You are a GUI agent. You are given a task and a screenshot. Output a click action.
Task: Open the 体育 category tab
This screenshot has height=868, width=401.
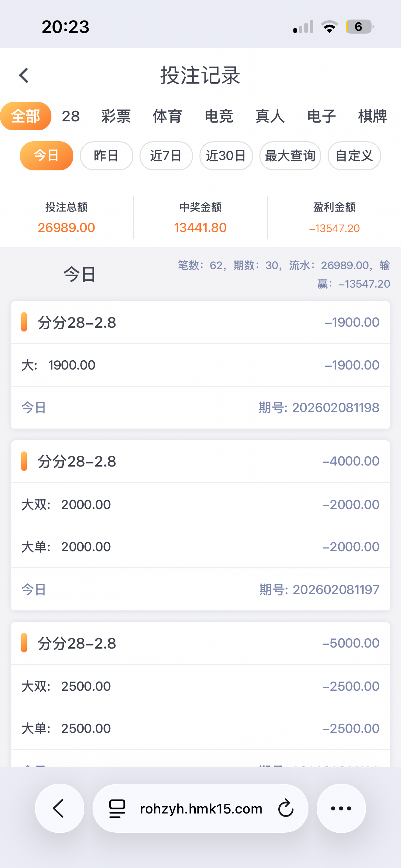(167, 116)
